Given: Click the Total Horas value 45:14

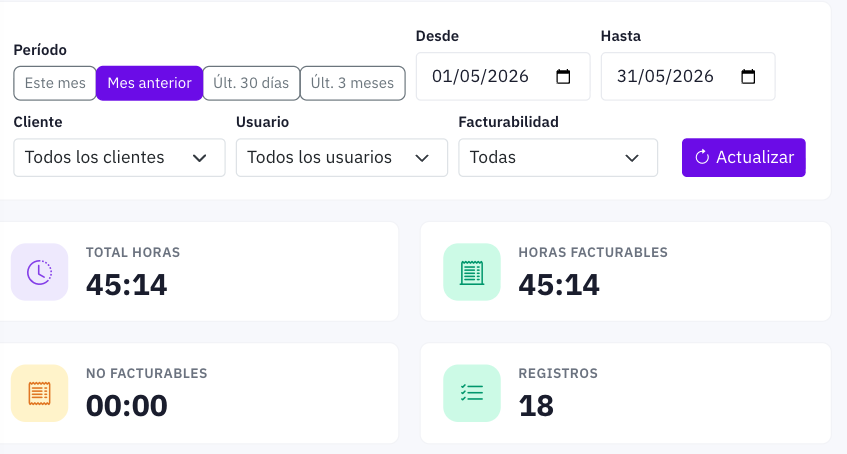Looking at the screenshot, I should tap(126, 285).
